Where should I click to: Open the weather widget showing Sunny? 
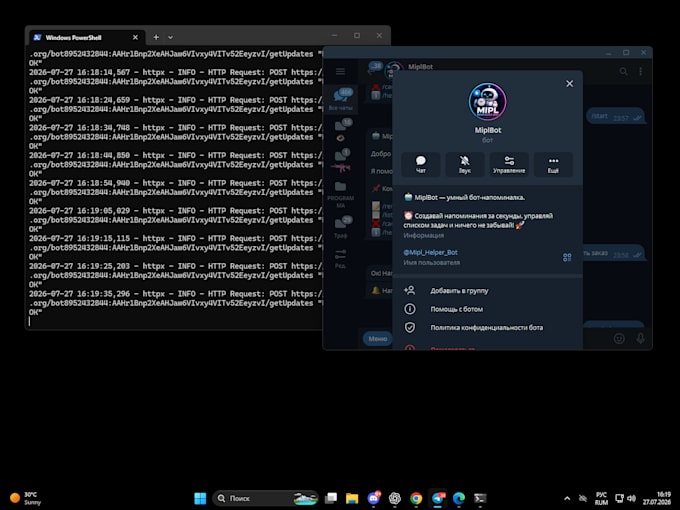click(26, 498)
